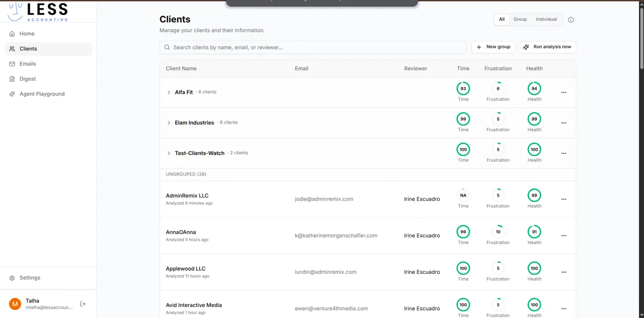Click the Digest document icon

(12, 79)
